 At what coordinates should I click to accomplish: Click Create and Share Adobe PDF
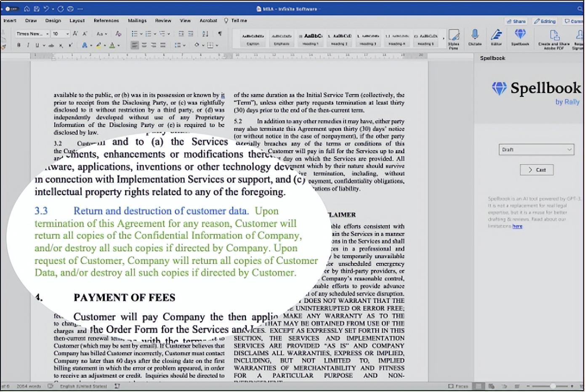(554, 39)
